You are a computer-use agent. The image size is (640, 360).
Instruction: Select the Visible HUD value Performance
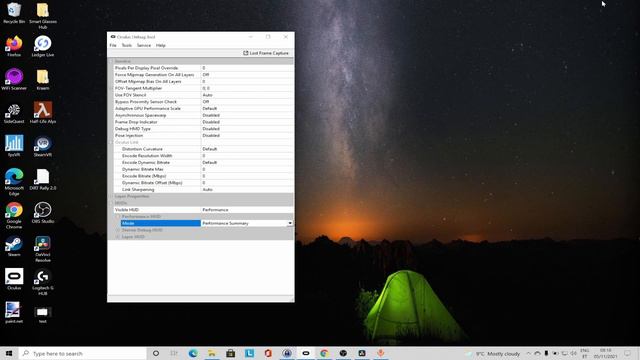click(247, 210)
